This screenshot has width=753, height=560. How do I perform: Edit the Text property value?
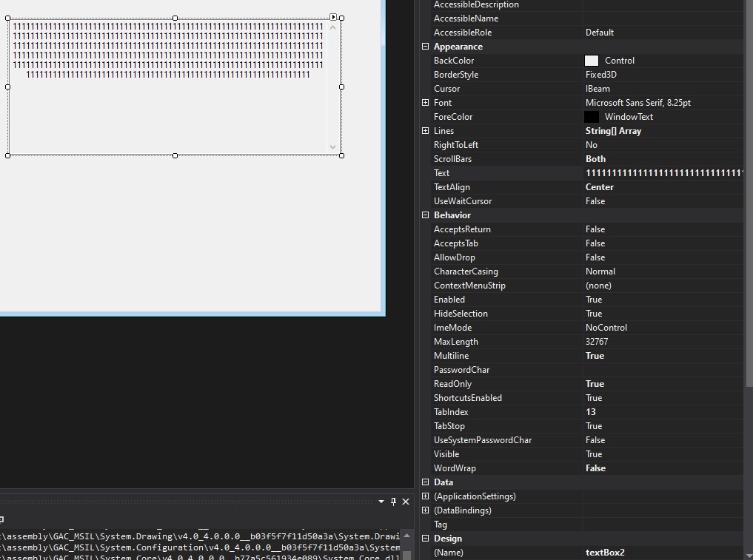(x=663, y=173)
